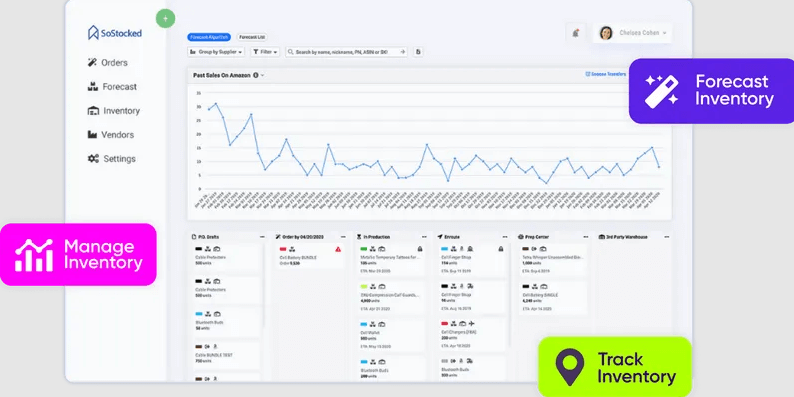Click the green plus add button
Viewport: 794px width, 397px height.
[165, 19]
